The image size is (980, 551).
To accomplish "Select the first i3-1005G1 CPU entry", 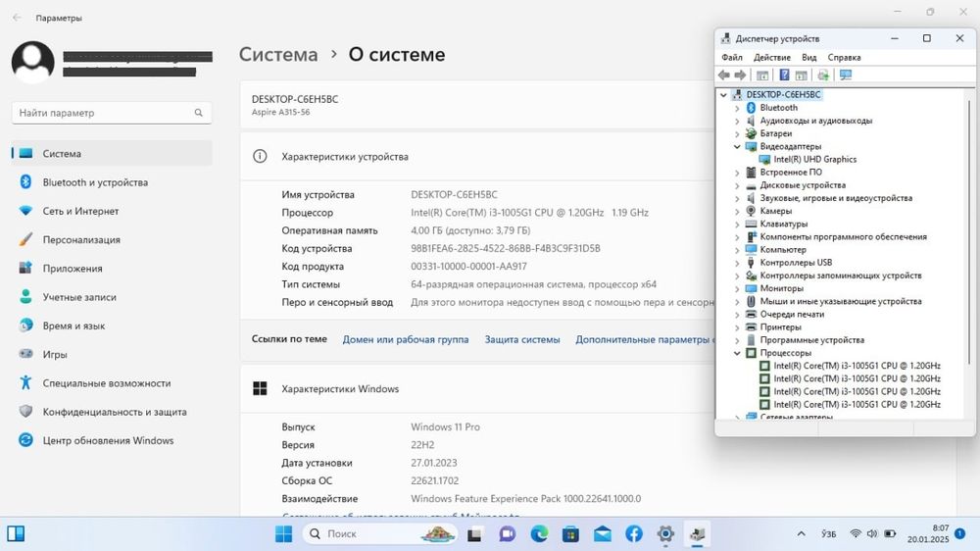I will coord(857,366).
